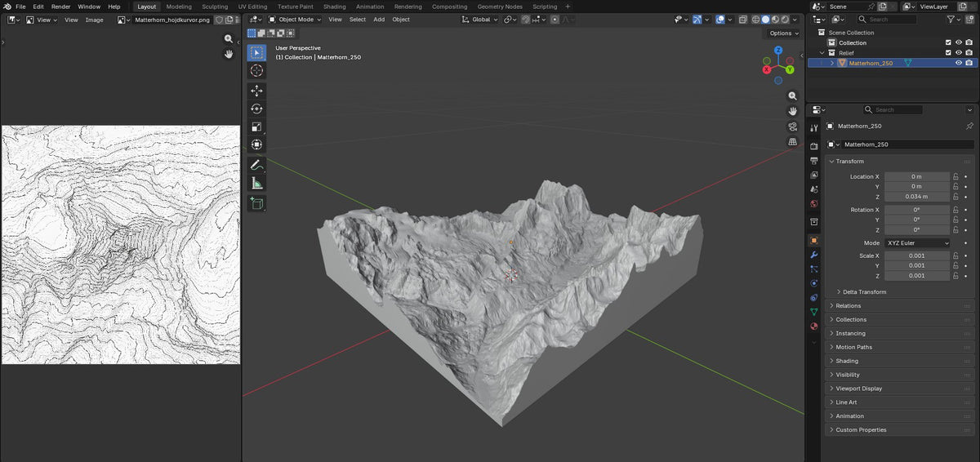Open the image editor Image menu
Viewport: 980px width, 462px height.
point(95,20)
